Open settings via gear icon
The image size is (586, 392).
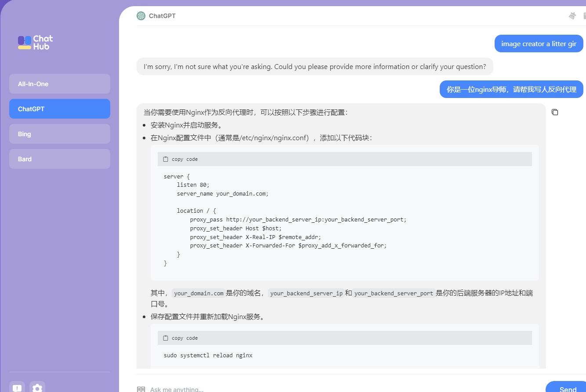point(37,388)
